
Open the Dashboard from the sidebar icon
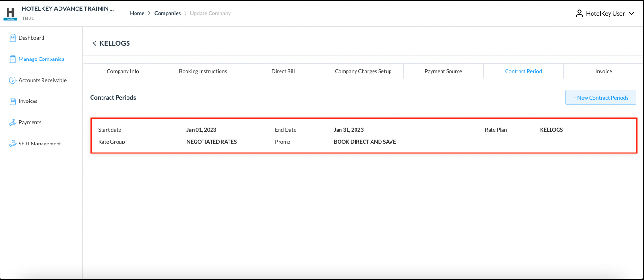[12, 38]
